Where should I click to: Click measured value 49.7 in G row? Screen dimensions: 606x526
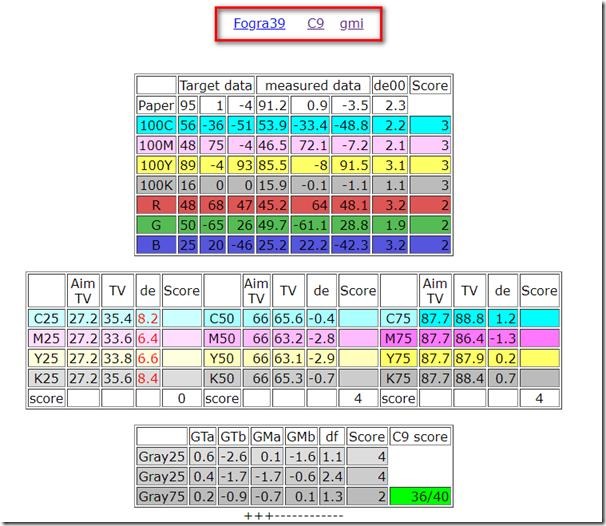[x=272, y=225]
